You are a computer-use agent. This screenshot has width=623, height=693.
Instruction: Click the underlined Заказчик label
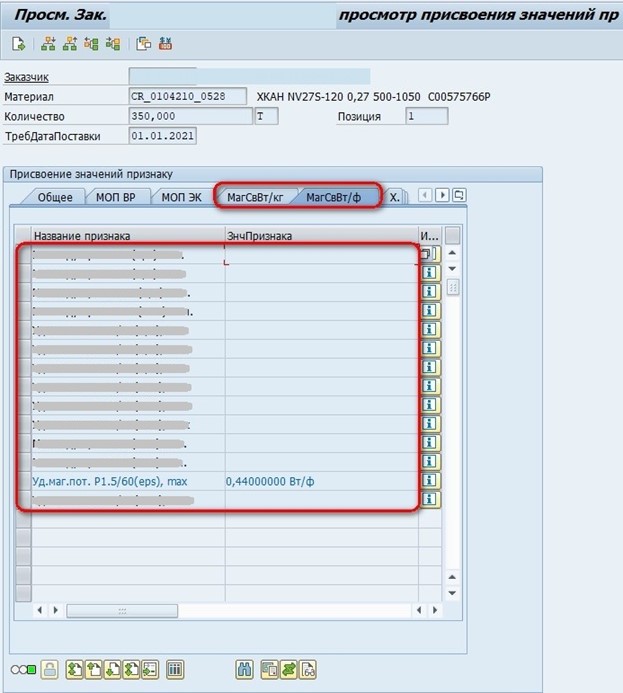27,77
